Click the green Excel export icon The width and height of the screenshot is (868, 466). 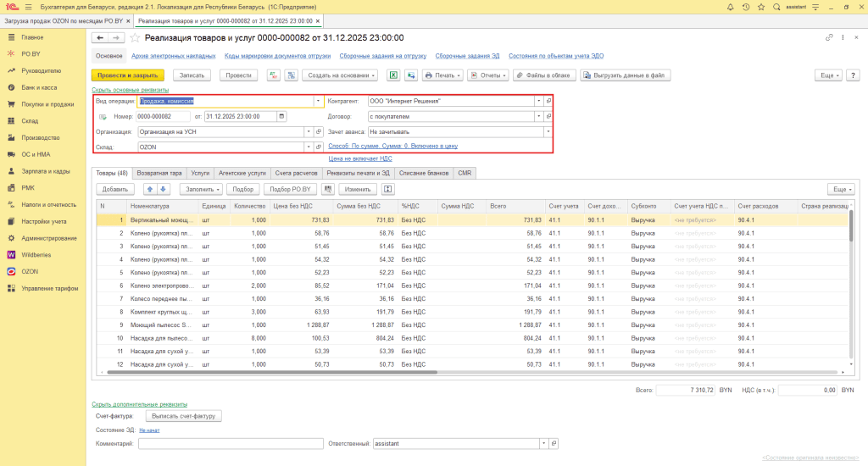393,75
